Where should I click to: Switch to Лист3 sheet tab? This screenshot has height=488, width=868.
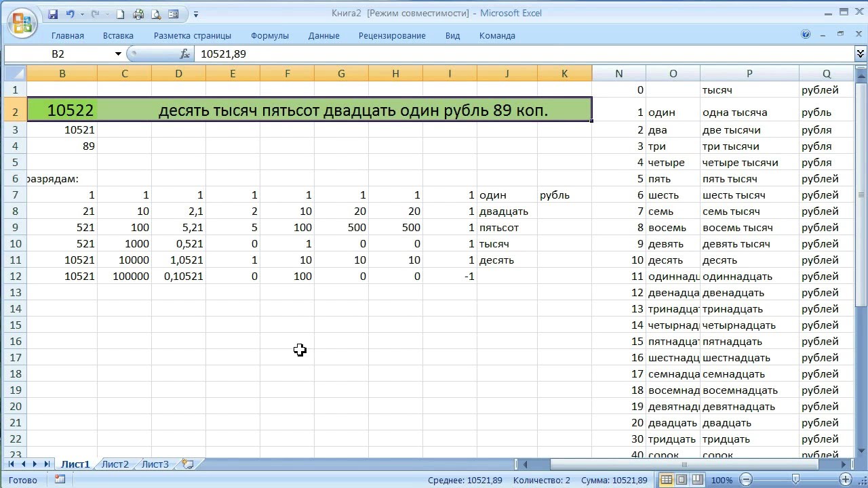pos(155,464)
